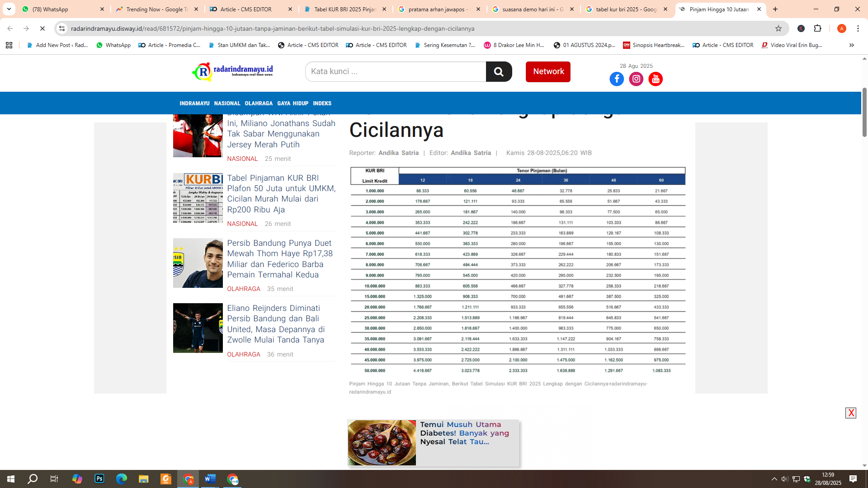The image size is (868, 488).
Task: Click the diabetes advertisement banner
Action: [x=433, y=443]
